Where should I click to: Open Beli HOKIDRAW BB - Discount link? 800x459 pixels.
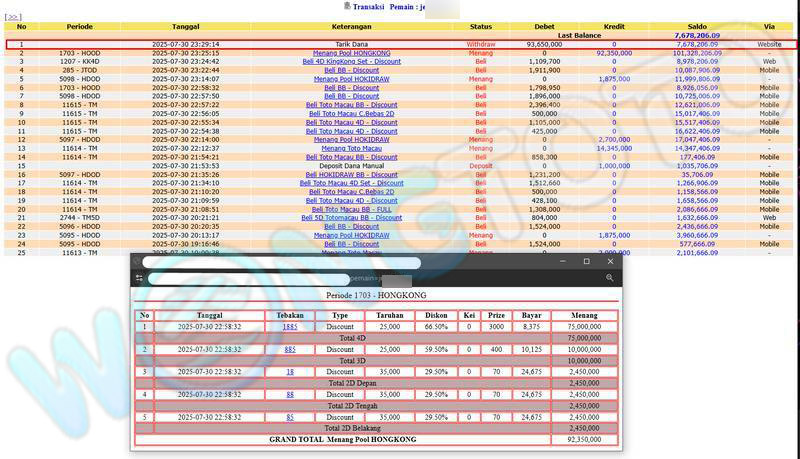pos(352,174)
